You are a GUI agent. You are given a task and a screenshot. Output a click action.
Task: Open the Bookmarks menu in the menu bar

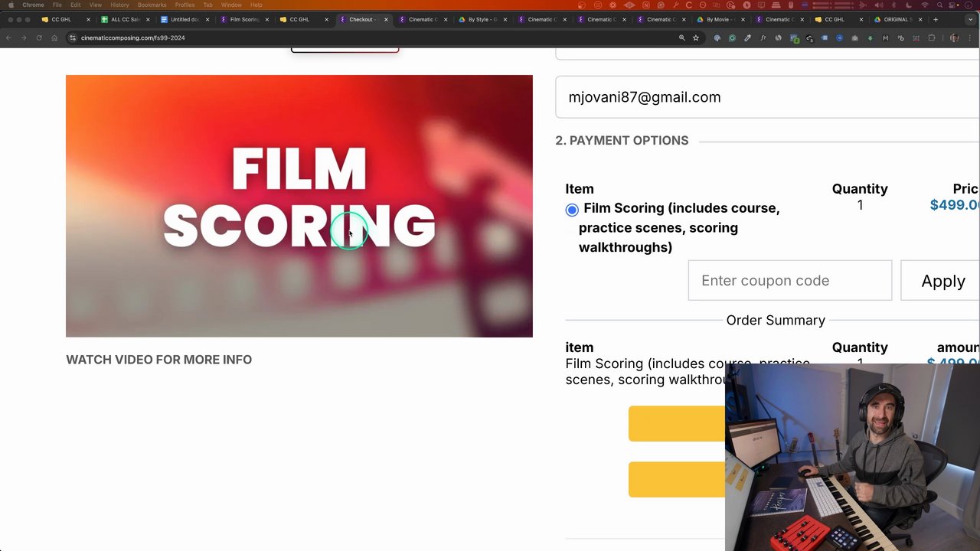point(152,5)
